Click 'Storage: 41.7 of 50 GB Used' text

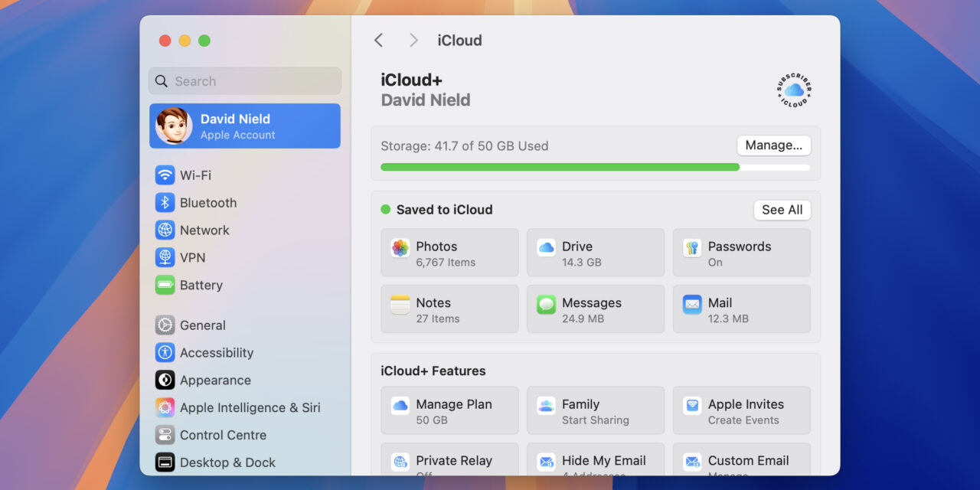465,146
